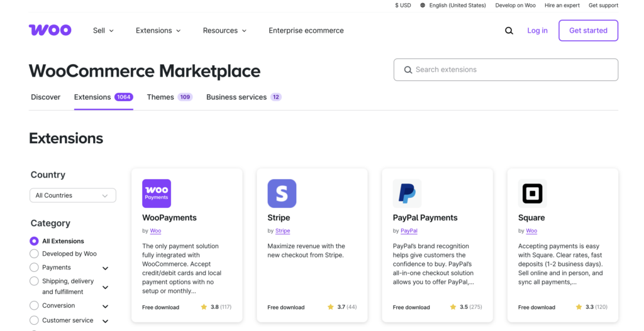Click the Woo logo in header
This screenshot has height=331, width=644.
point(50,30)
